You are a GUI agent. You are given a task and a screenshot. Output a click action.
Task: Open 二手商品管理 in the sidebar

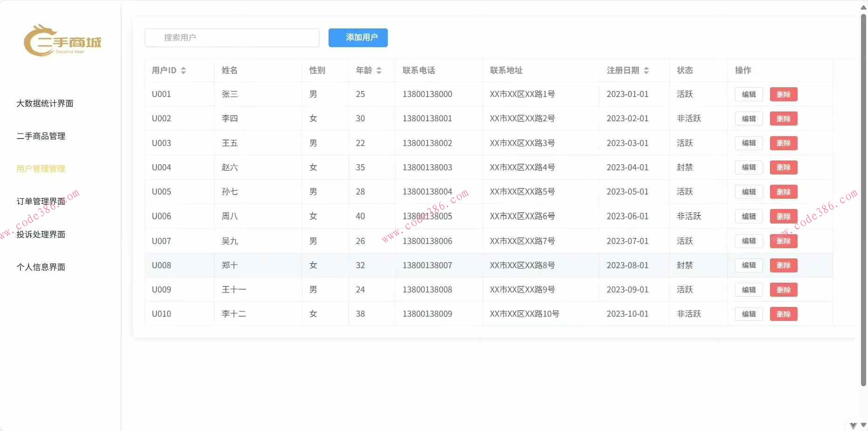(41, 136)
